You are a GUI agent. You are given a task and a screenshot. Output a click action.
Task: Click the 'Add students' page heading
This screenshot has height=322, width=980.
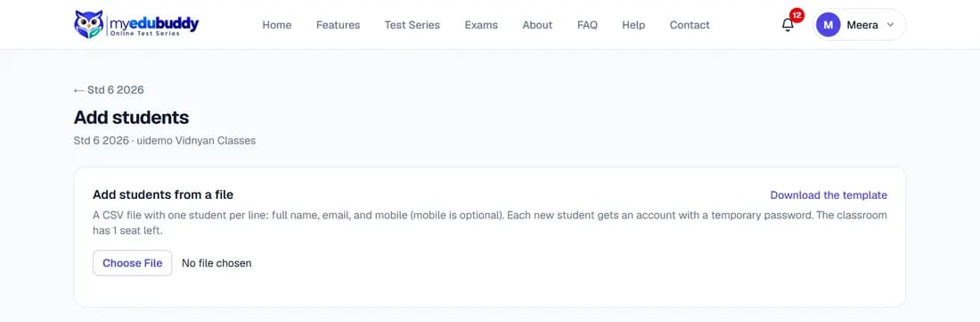pos(131,118)
